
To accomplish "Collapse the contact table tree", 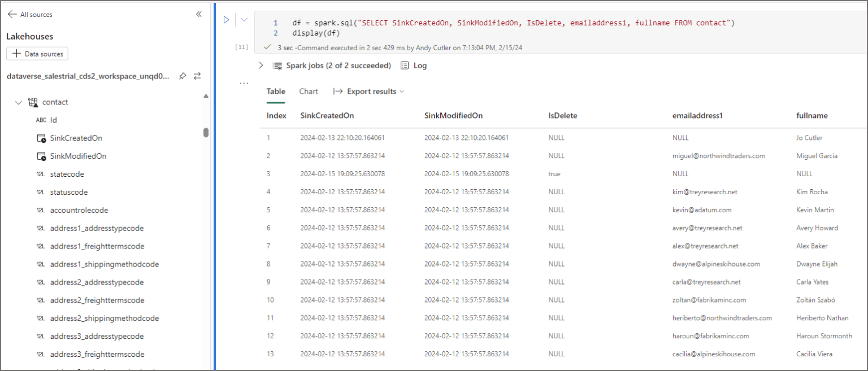I will pos(19,102).
